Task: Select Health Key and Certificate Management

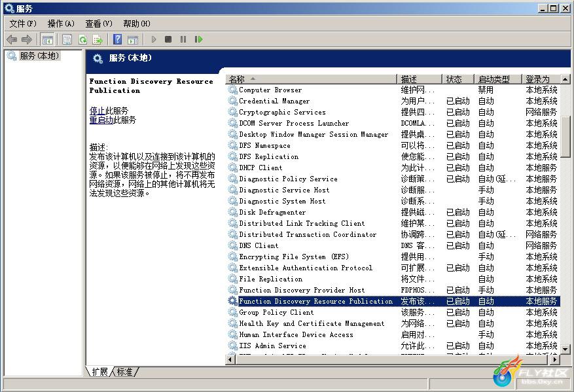Action: pos(393,323)
